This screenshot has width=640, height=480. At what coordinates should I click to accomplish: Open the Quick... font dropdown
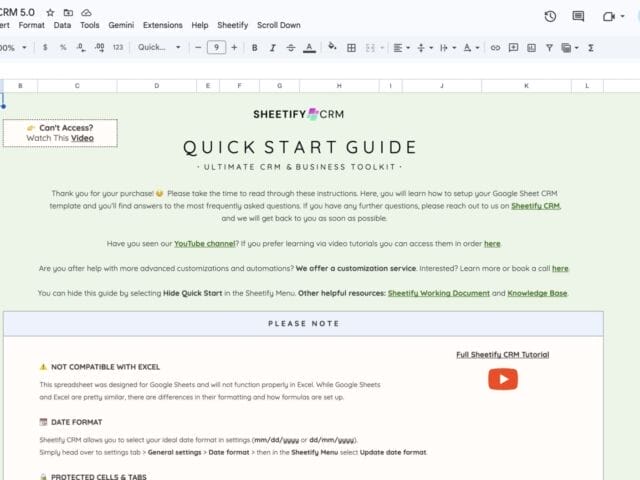point(159,47)
